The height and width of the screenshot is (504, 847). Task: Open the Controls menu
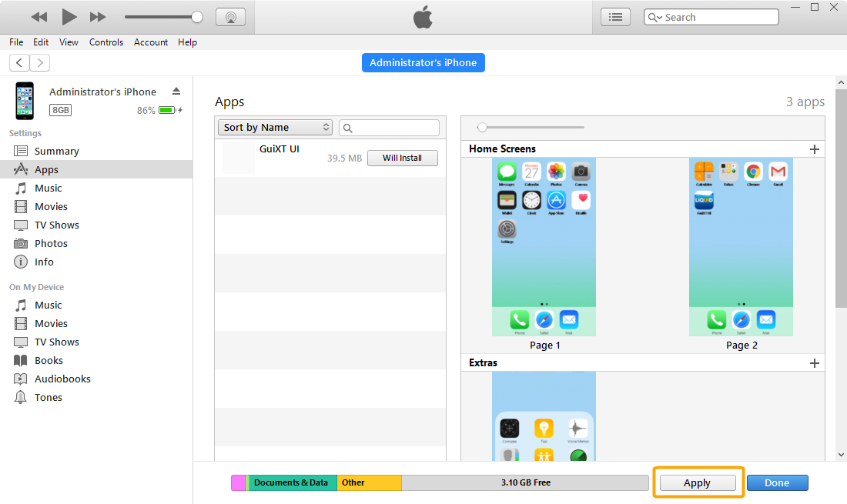pyautogui.click(x=105, y=42)
